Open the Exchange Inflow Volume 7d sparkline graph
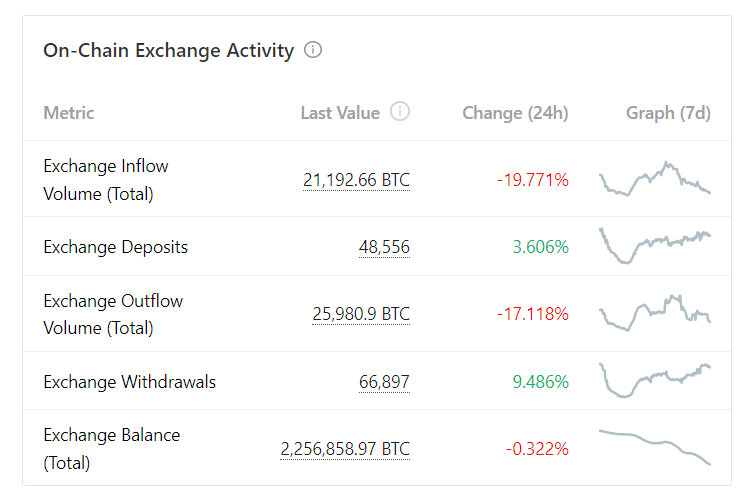 point(655,179)
